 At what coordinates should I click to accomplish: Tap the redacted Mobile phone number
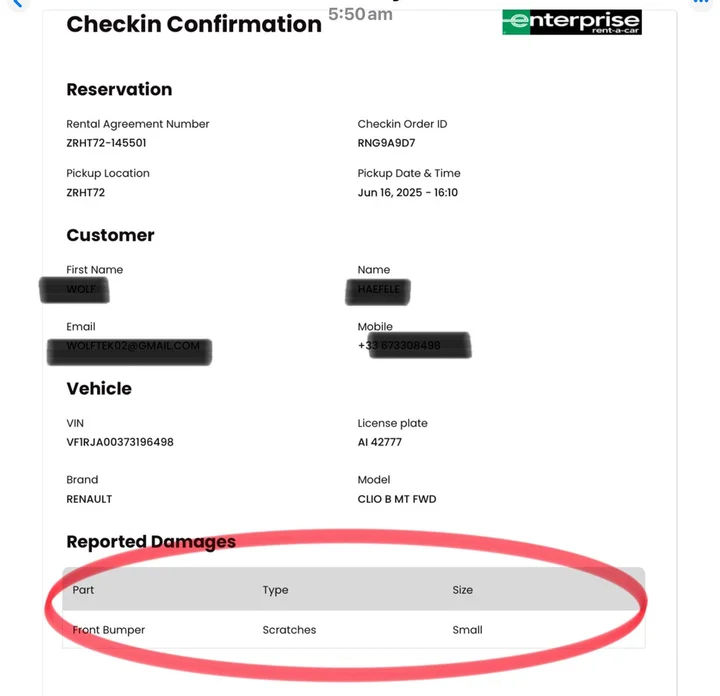(412, 346)
